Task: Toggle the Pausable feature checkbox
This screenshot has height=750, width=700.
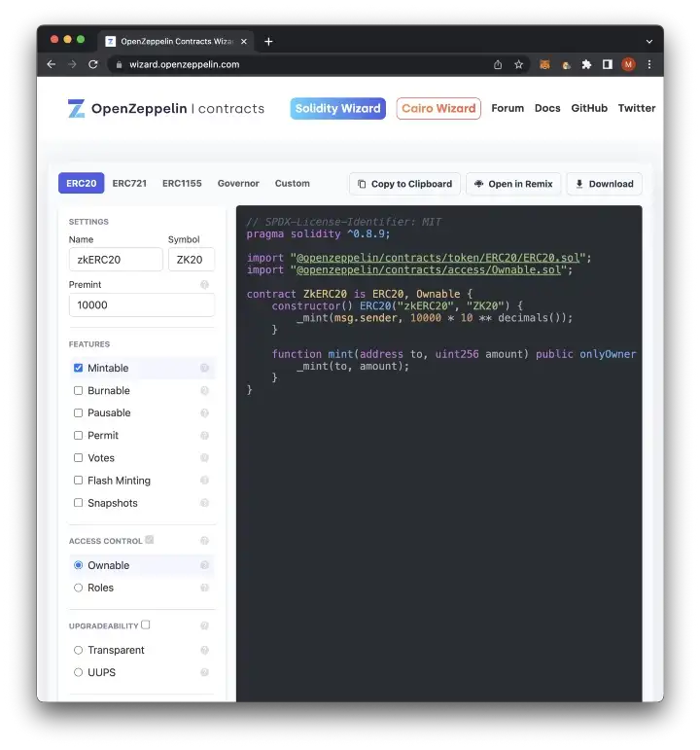Action: 79,413
